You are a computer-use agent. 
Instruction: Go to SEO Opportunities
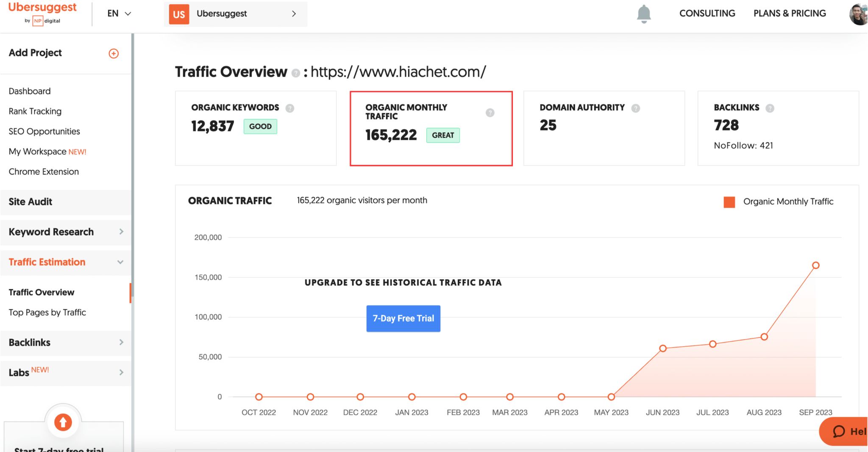[x=45, y=131]
